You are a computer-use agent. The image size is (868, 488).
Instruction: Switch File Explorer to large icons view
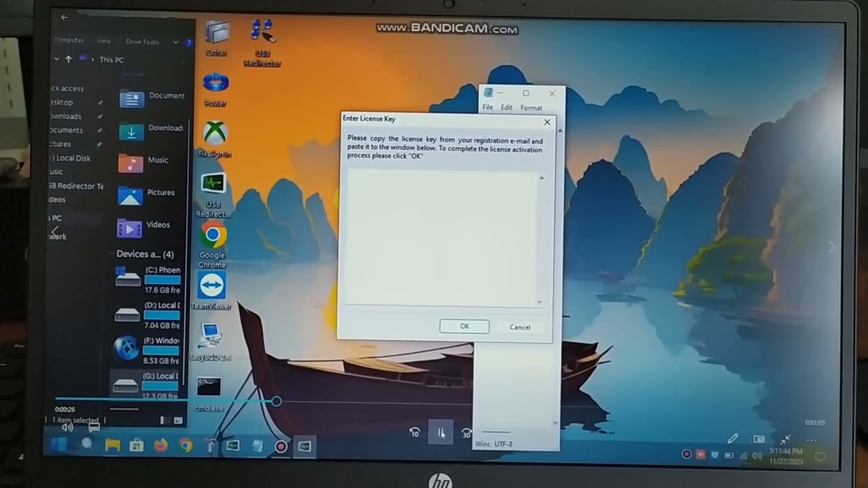click(x=178, y=420)
